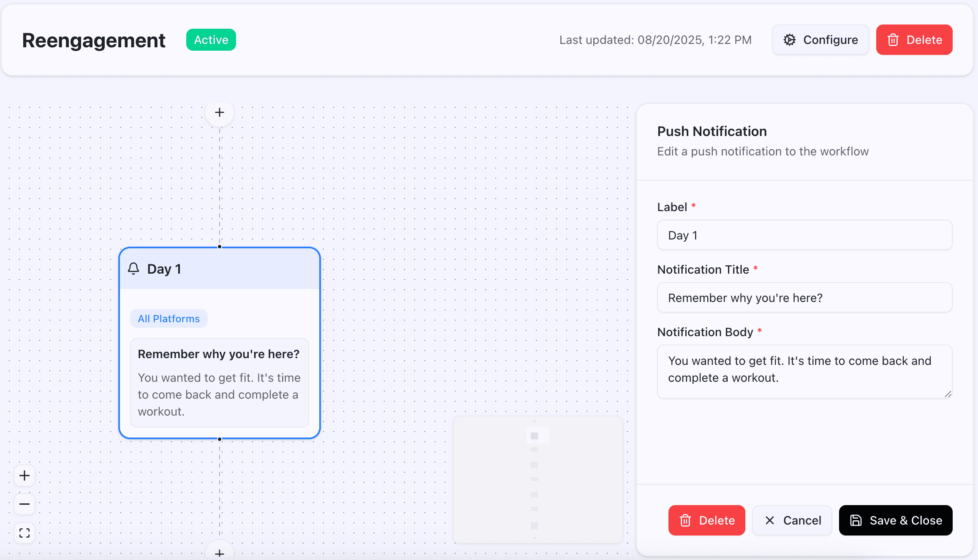This screenshot has width=978, height=560.
Task: Click into the Notification Title field
Action: (804, 298)
